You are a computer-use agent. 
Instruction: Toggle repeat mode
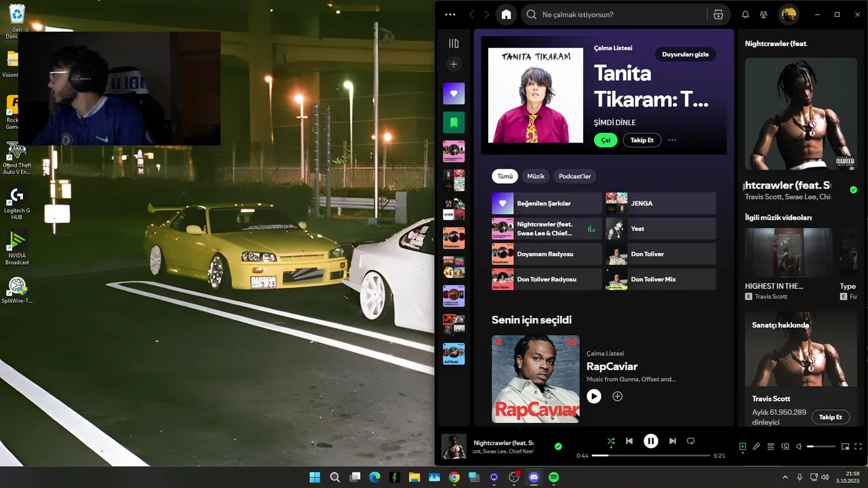click(691, 441)
